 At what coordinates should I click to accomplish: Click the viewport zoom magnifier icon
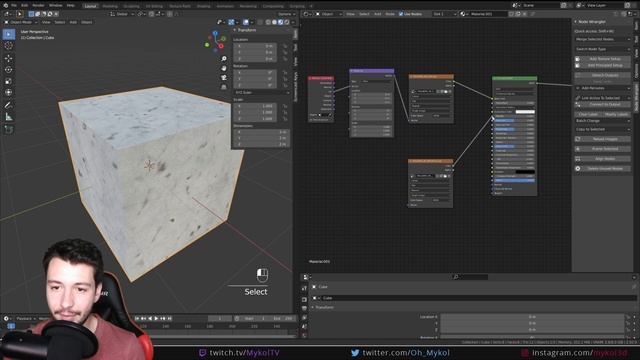tap(224, 59)
